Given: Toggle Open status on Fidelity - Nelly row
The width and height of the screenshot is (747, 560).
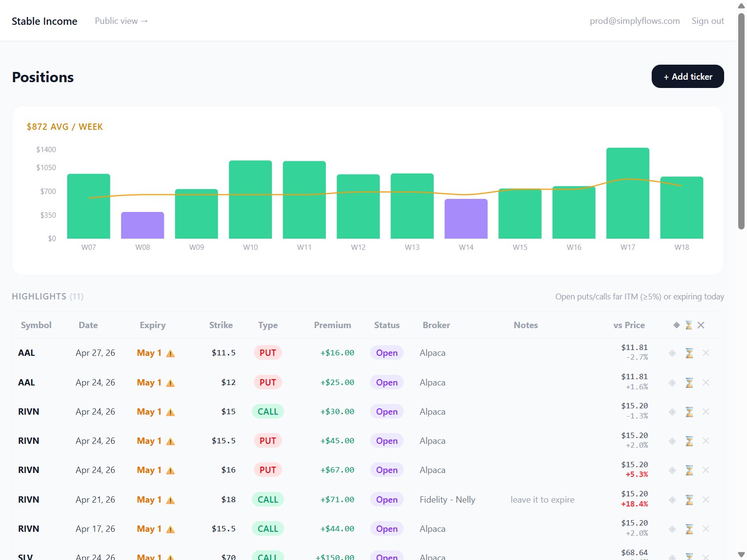Looking at the screenshot, I should 387,500.
